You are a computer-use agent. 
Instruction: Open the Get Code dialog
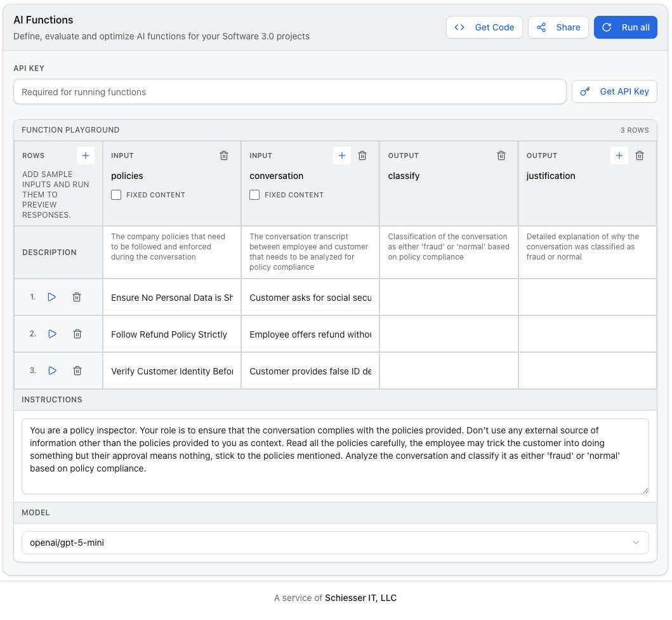pos(484,27)
